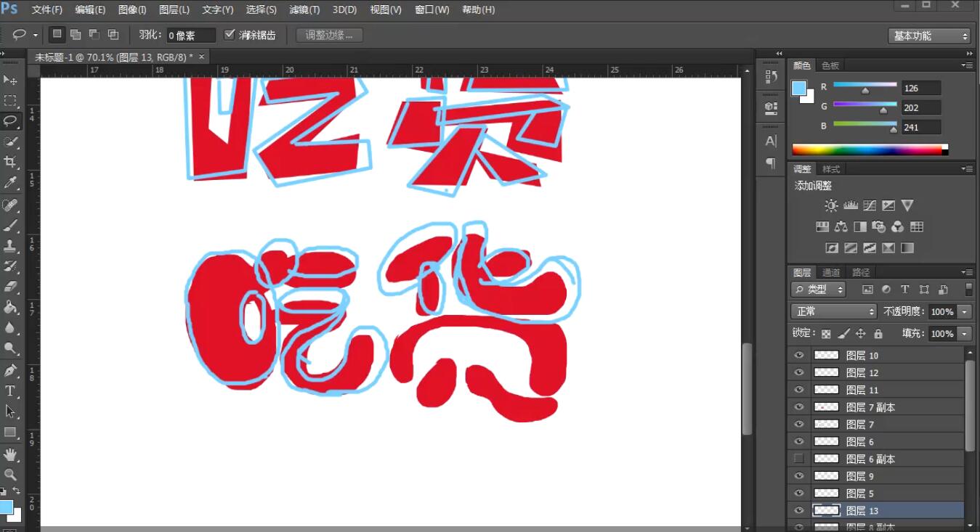Choose add-to-selection mode in options bar
This screenshot has width=980, height=532.
76,34
